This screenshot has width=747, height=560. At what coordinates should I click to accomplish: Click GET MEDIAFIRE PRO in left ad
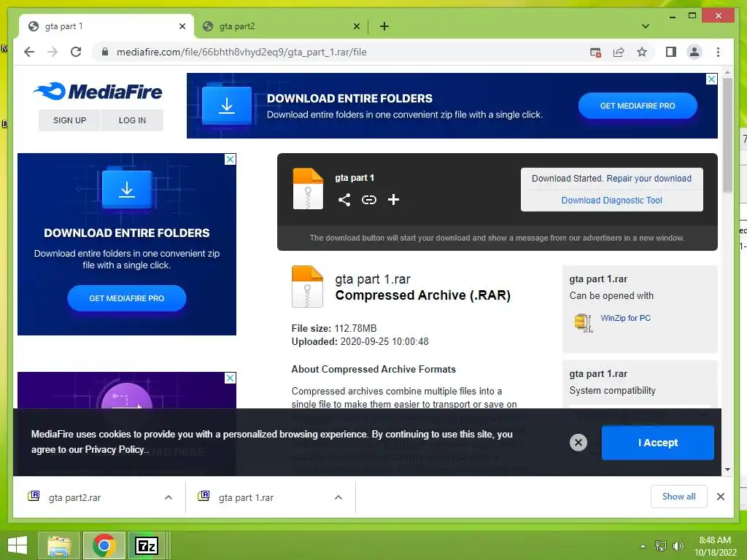click(127, 298)
